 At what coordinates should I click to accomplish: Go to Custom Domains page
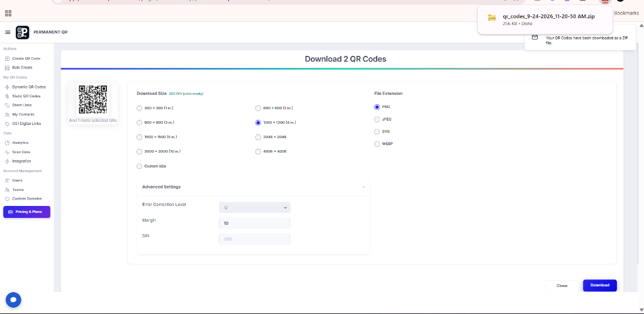pyautogui.click(x=27, y=199)
